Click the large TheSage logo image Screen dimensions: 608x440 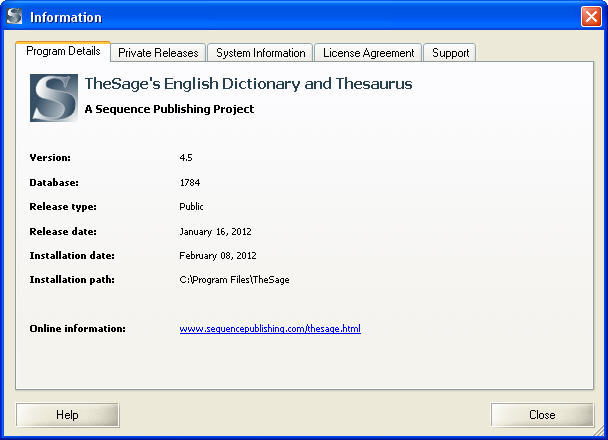[54, 98]
